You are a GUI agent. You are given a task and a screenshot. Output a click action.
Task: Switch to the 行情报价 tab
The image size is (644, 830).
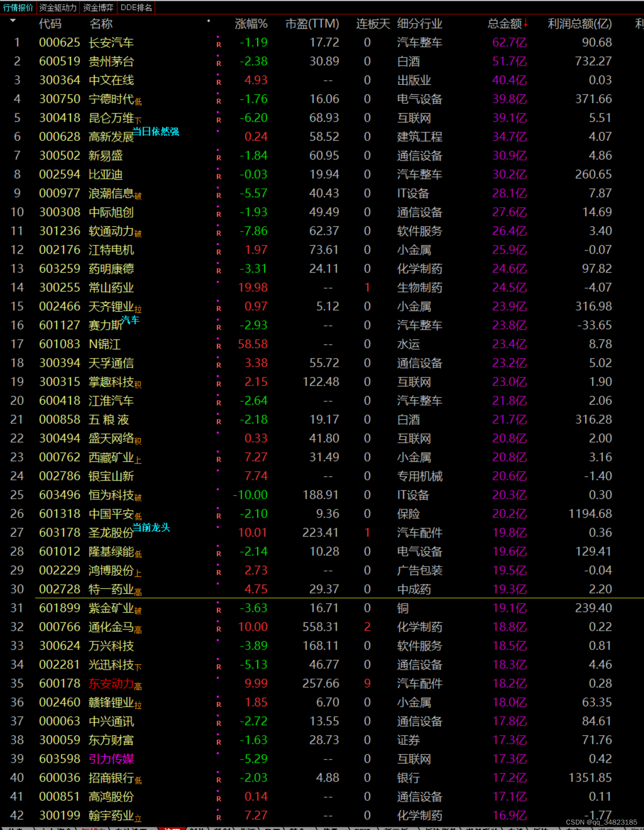pos(18,8)
